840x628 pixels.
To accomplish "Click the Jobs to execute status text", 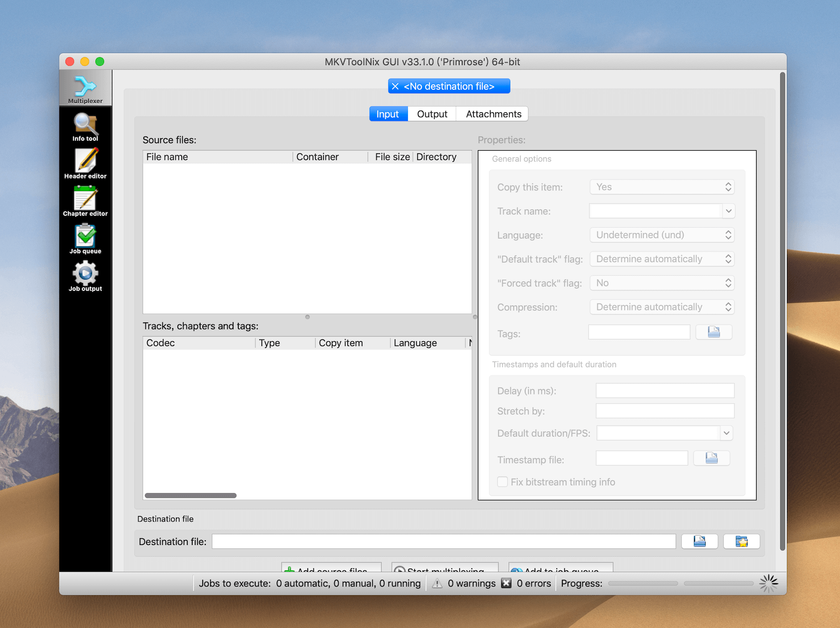I will (x=310, y=583).
